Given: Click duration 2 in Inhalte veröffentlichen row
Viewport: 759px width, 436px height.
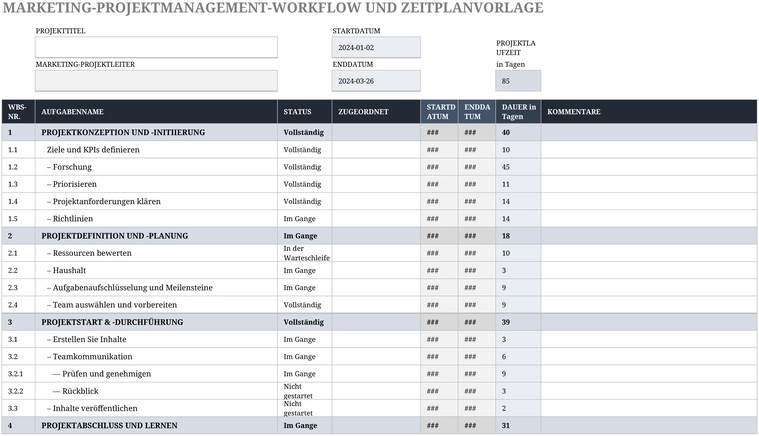Looking at the screenshot, I should pos(518,408).
